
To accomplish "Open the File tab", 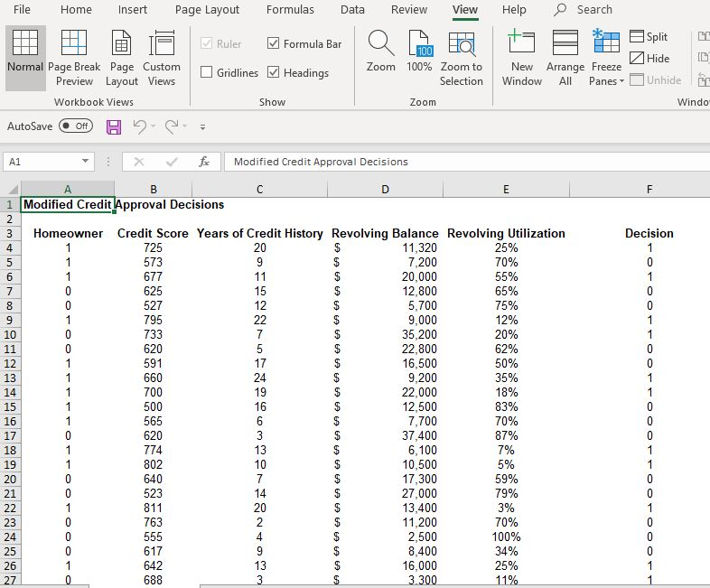I will click(x=22, y=10).
